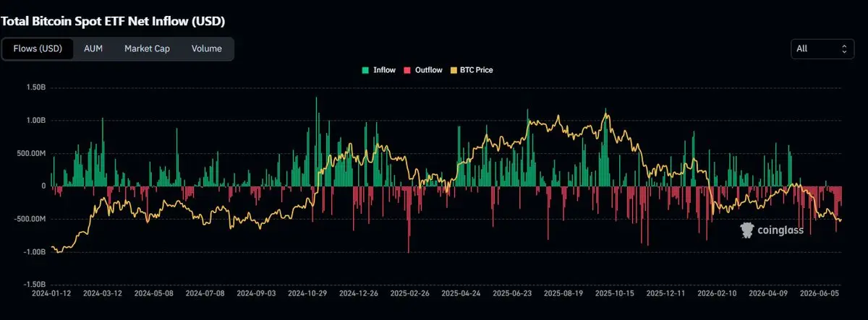This screenshot has height=320, width=868.
Task: Click the red Outflow color swatch
Action: [x=407, y=70]
